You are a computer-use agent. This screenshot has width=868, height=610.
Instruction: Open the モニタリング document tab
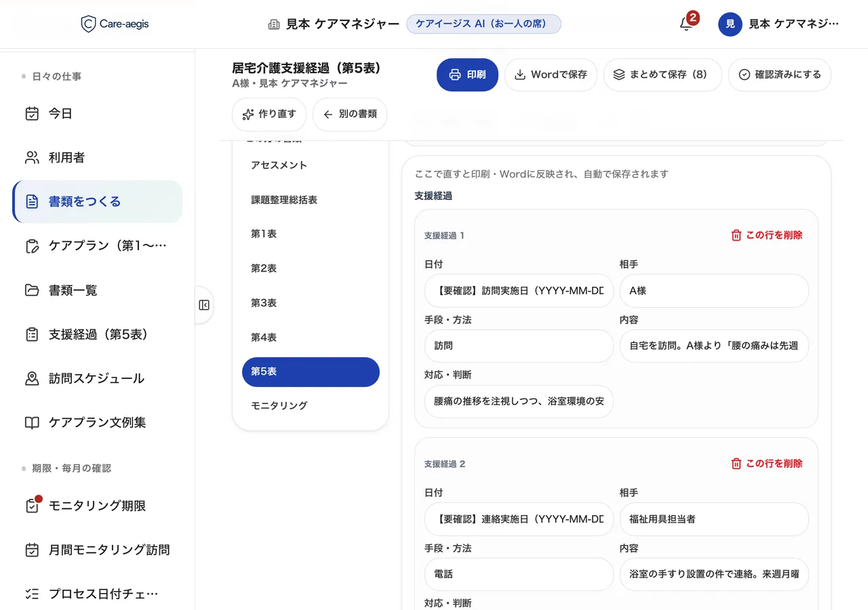pyautogui.click(x=311, y=405)
